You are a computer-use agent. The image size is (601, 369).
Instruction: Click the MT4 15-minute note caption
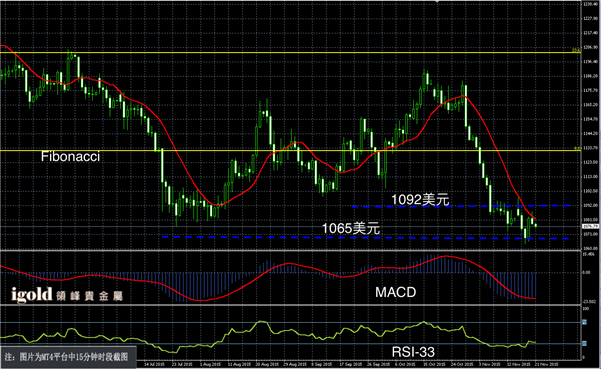point(66,357)
